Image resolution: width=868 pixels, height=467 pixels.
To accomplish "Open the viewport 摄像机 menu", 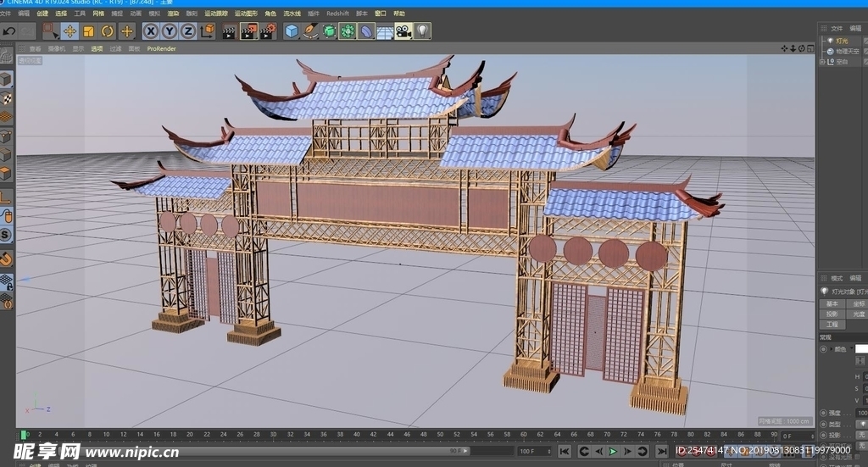I will [57, 48].
